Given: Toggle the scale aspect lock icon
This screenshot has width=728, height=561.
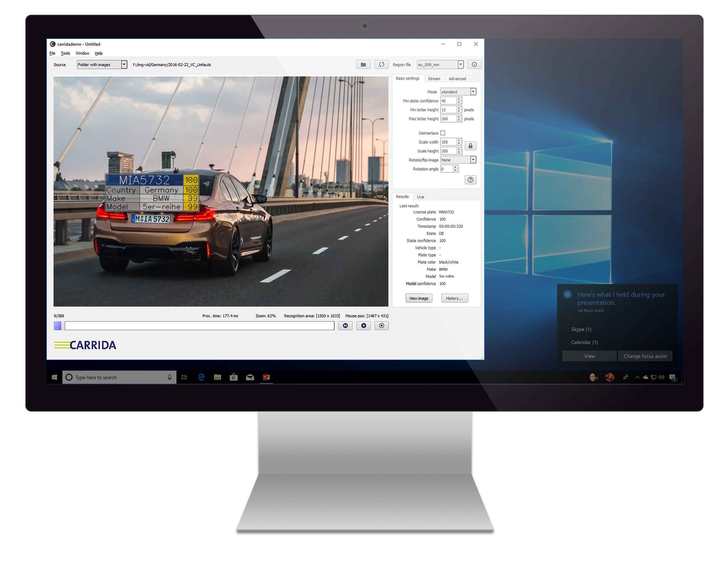Looking at the screenshot, I should [470, 146].
